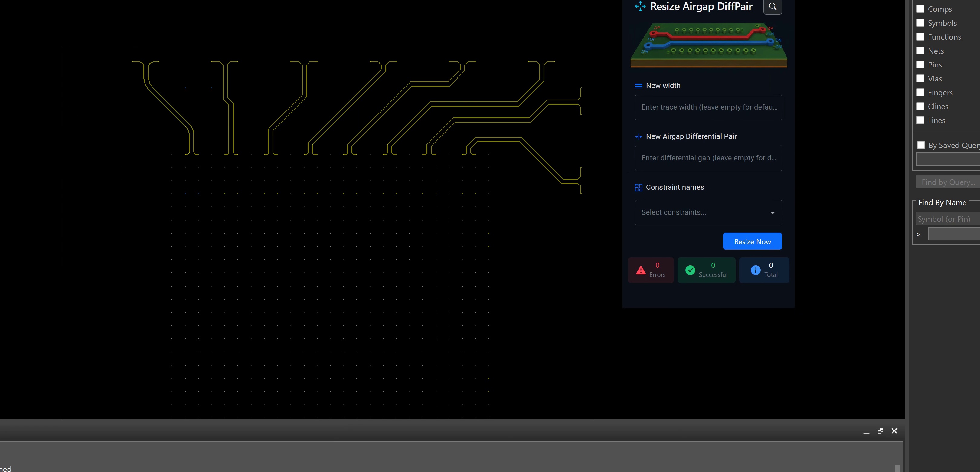Click the Resize Airgap DiffPair move icon
Image resolution: width=980 pixels, height=472 pixels.
[640, 6]
